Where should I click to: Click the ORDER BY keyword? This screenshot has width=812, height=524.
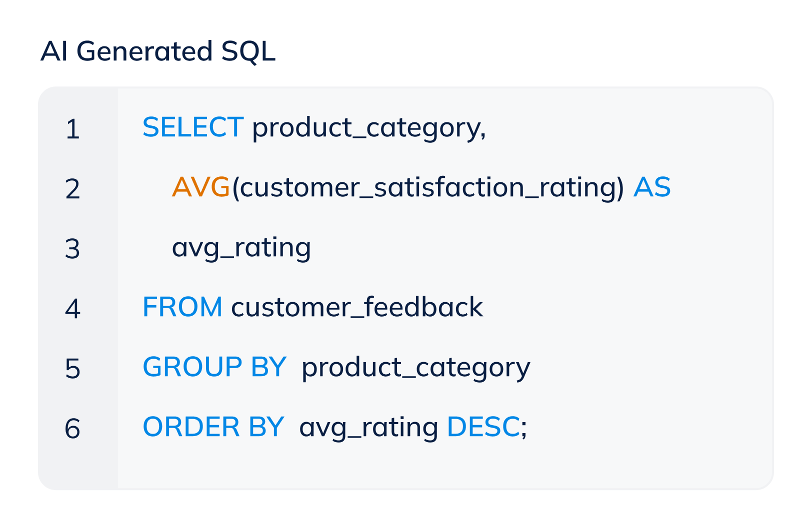[213, 427]
